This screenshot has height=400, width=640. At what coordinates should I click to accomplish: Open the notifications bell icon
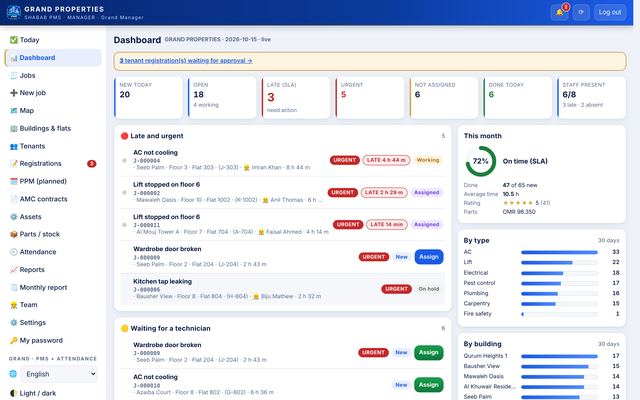pyautogui.click(x=559, y=12)
